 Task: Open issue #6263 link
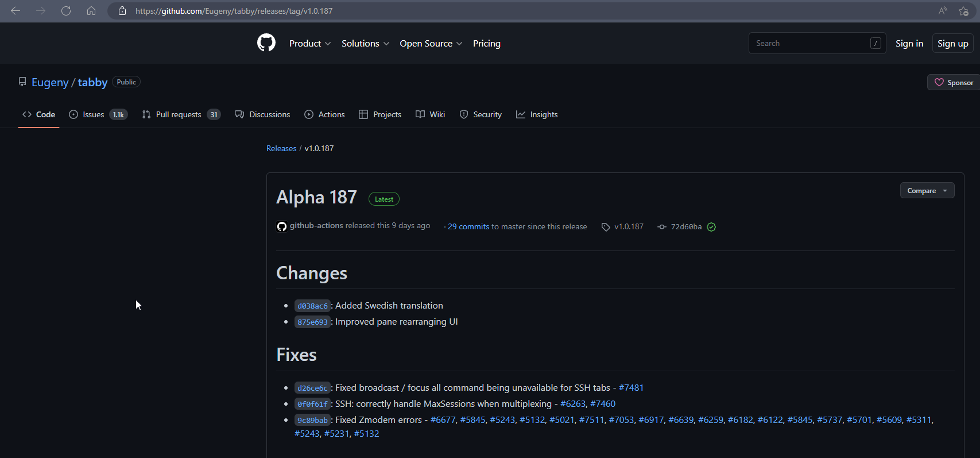point(573,404)
